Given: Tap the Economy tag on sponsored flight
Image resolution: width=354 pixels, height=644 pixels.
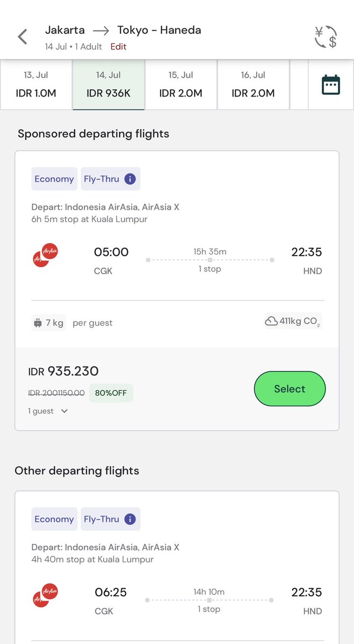Looking at the screenshot, I should pos(54,179).
